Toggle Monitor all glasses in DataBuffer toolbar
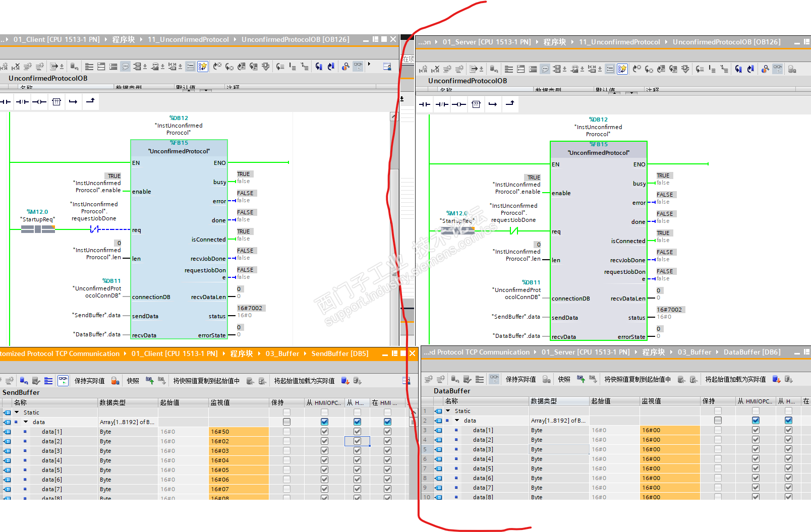The image size is (811, 532). [494, 379]
